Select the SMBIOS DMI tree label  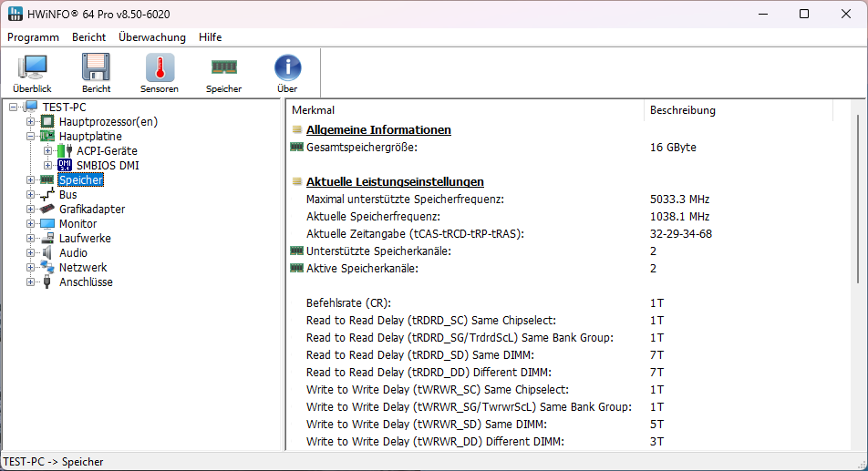[108, 165]
